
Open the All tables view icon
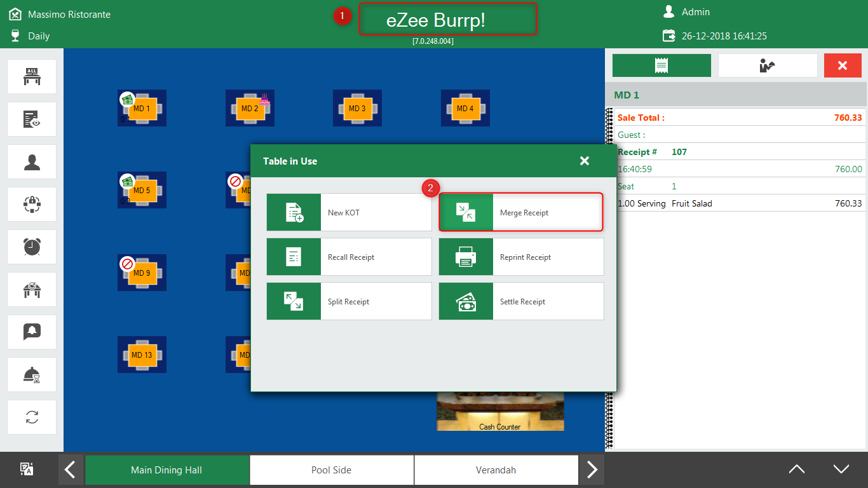32,77
